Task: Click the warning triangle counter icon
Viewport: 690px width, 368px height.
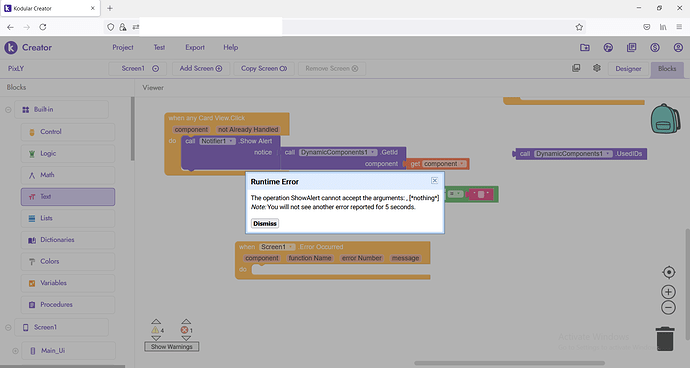Action: pos(155,330)
